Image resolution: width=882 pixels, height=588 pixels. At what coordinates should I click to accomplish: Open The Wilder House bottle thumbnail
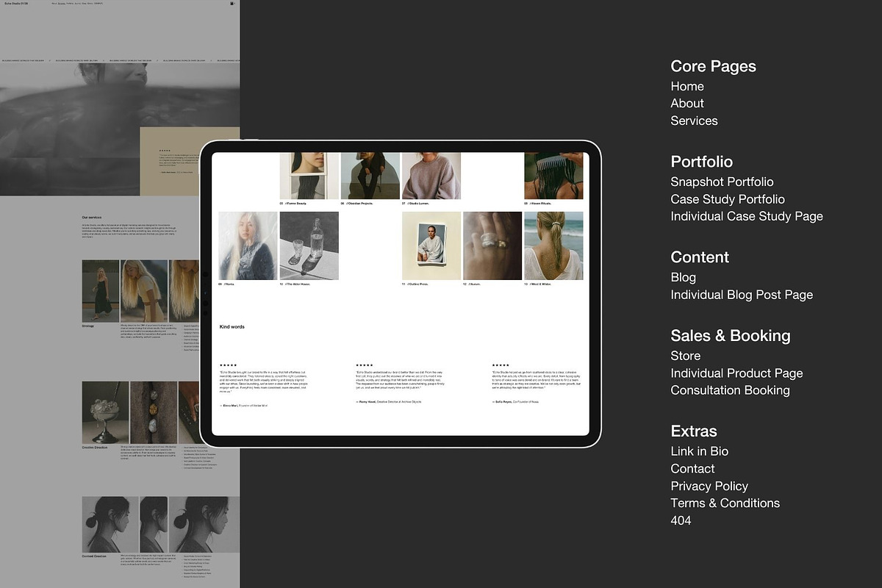coord(309,245)
